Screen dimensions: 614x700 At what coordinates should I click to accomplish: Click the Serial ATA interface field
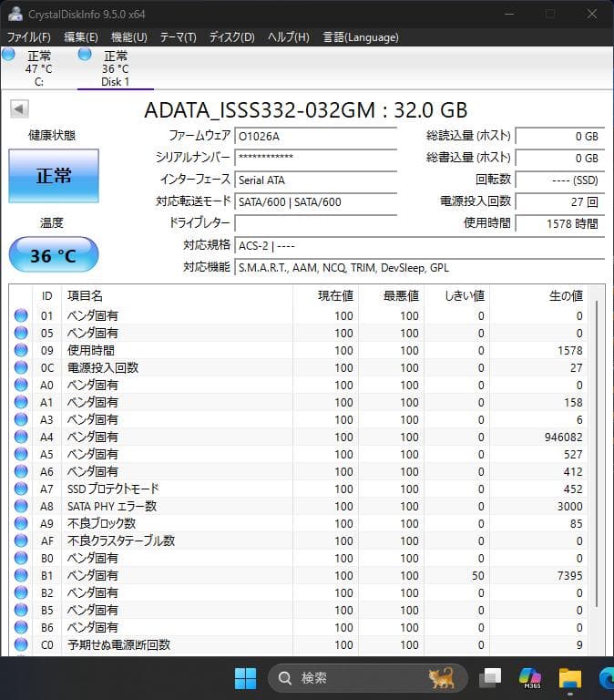(315, 180)
